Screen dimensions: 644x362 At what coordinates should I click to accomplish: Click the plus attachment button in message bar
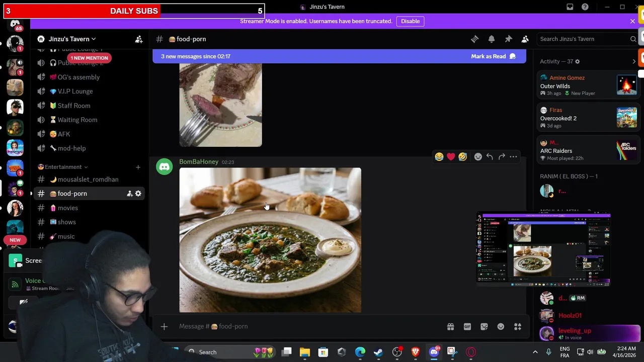click(164, 326)
